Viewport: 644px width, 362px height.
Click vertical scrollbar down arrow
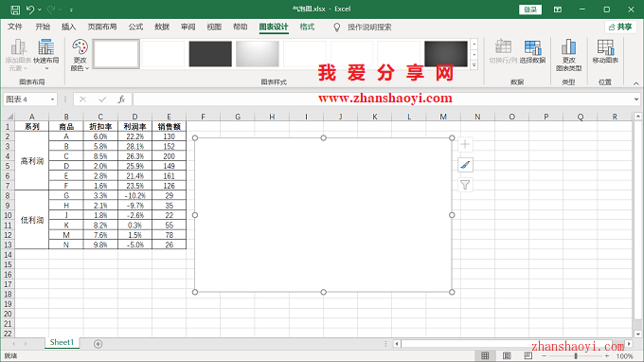[x=637, y=335]
